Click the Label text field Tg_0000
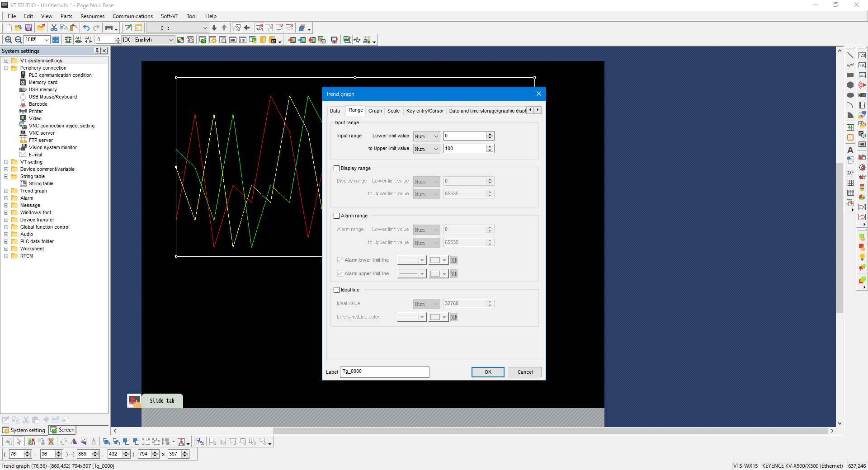 (x=384, y=371)
